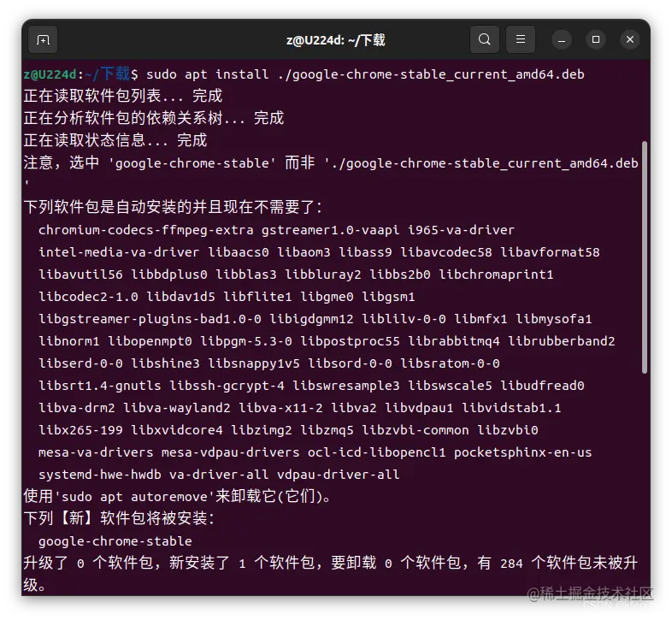Click the package 'libva-wayland2'
The image size is (672, 620).
(177, 408)
